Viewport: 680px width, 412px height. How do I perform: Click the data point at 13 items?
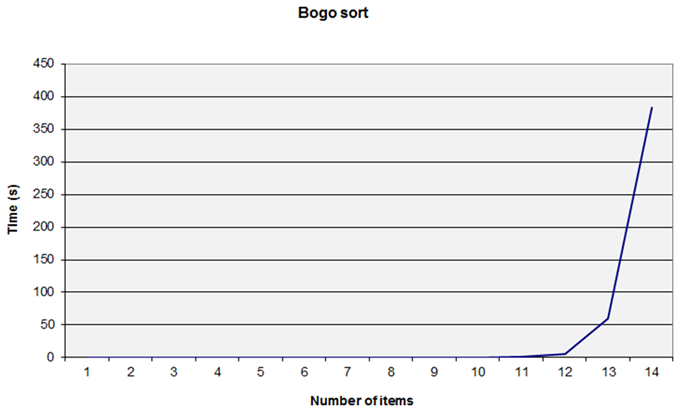pos(608,318)
